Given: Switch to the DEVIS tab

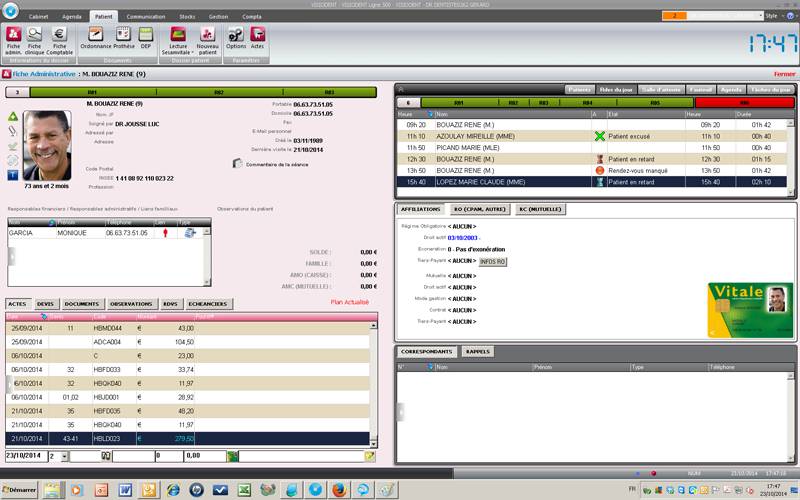Looking at the screenshot, I should coord(45,303).
